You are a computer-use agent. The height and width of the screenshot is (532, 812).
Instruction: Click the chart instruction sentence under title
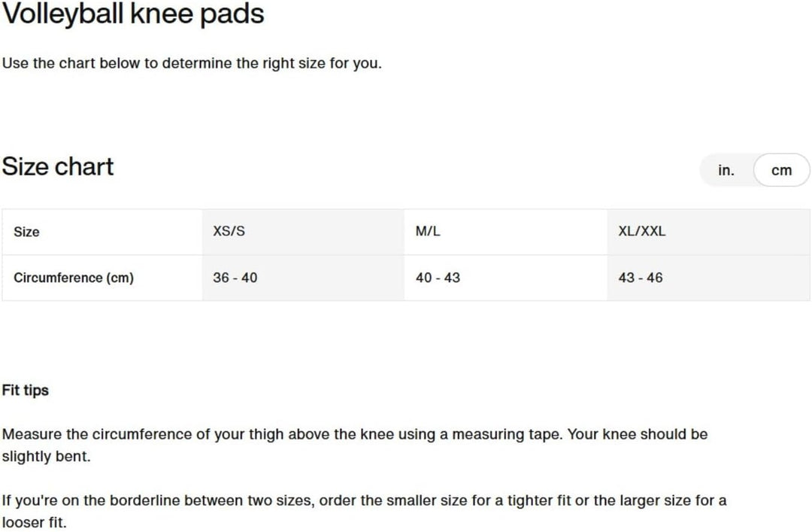pyautogui.click(x=192, y=63)
